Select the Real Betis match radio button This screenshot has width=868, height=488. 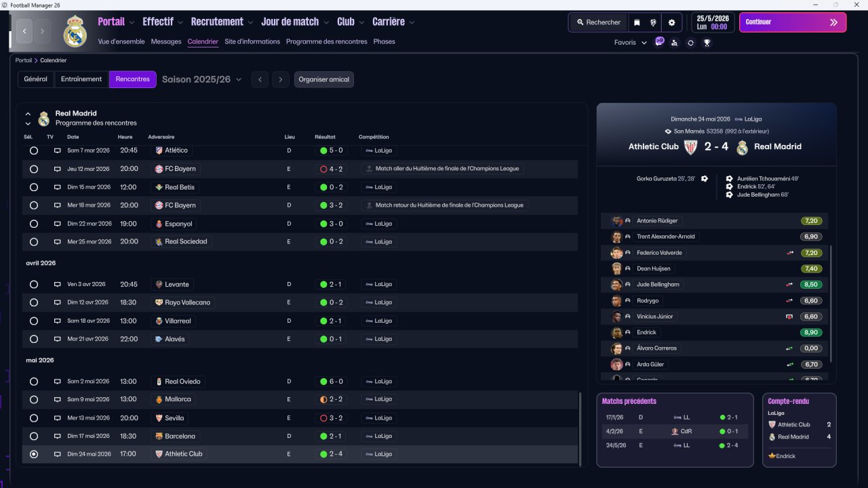point(34,187)
